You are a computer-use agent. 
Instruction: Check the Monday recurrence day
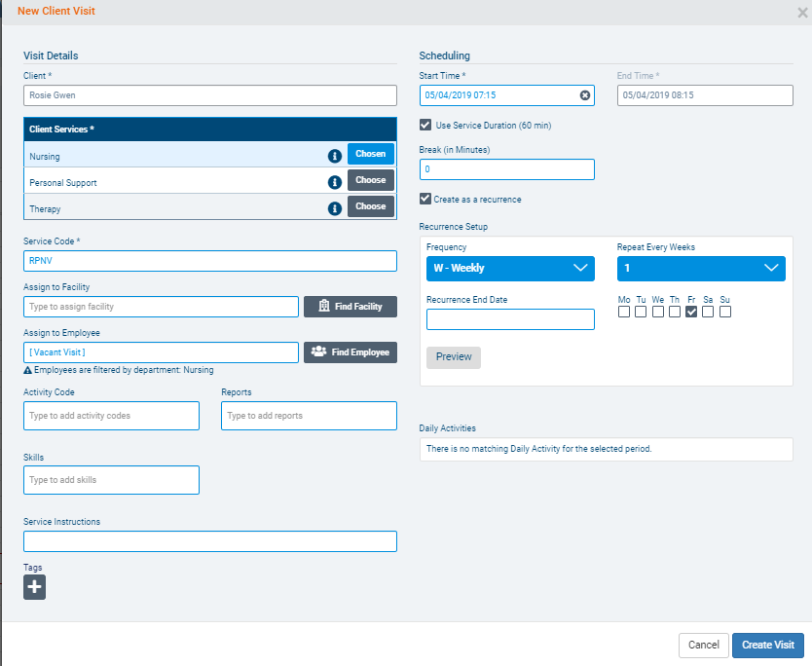(623, 312)
